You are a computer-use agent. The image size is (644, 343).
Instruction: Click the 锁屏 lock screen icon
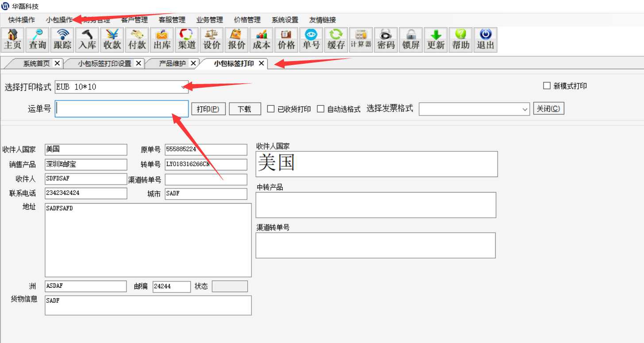tap(411, 40)
